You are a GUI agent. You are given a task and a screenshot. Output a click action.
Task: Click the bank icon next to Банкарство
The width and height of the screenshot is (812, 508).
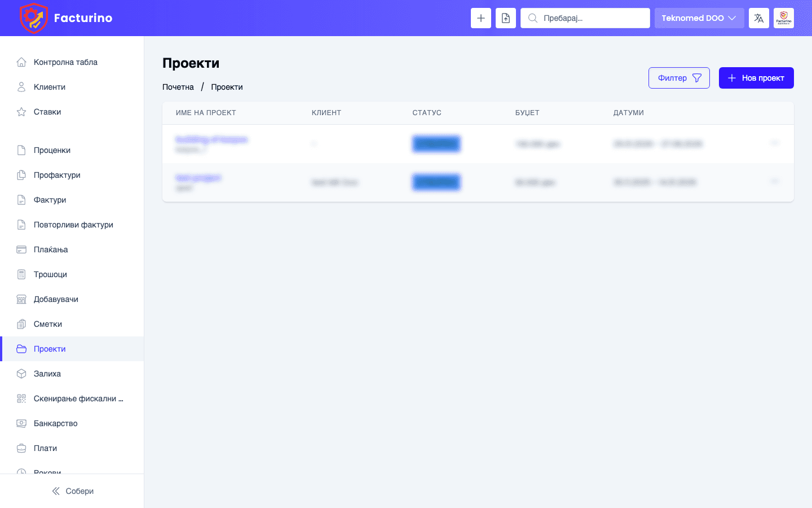pos(21,423)
